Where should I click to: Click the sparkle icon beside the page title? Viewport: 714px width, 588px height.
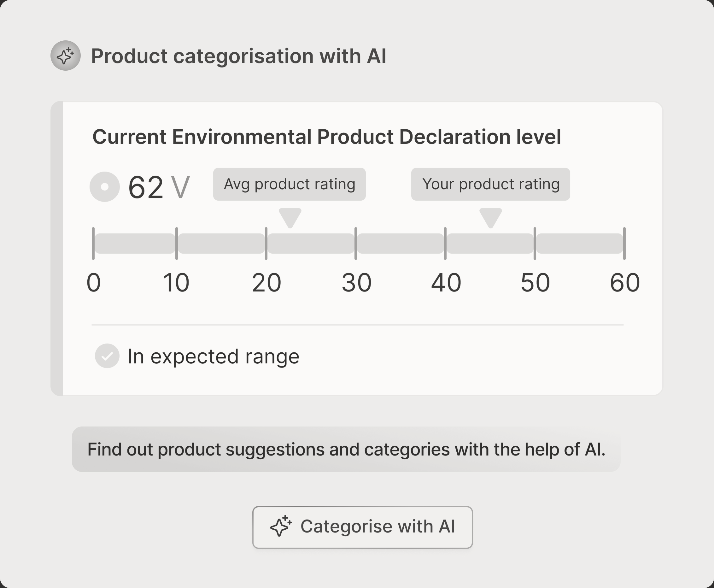pos(65,56)
